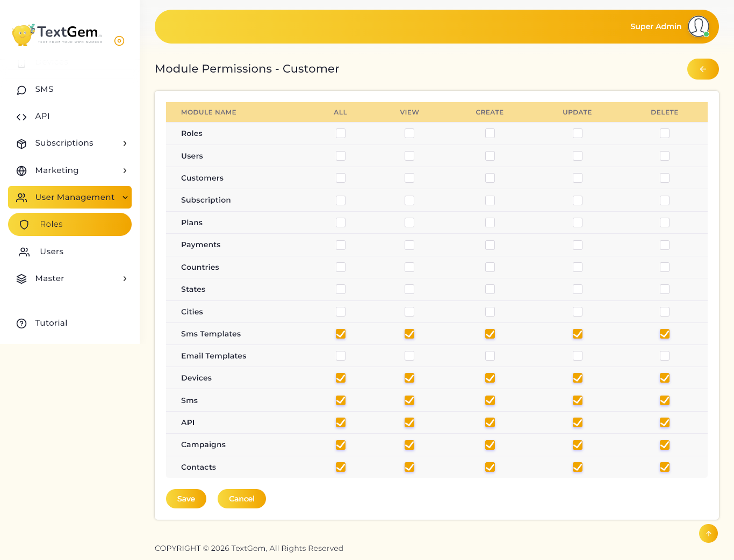
Task: Click the Master layers icon
Action: pos(21,279)
